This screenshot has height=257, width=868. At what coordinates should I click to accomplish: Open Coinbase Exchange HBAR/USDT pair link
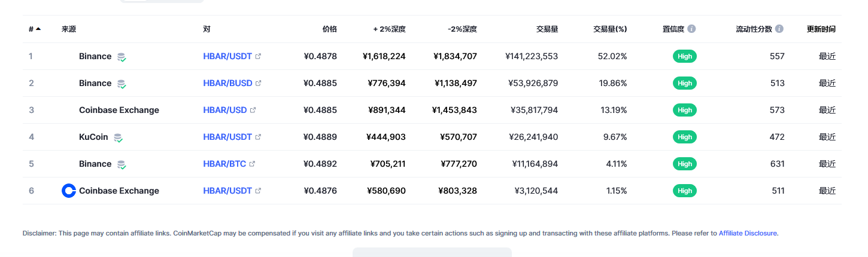click(227, 191)
